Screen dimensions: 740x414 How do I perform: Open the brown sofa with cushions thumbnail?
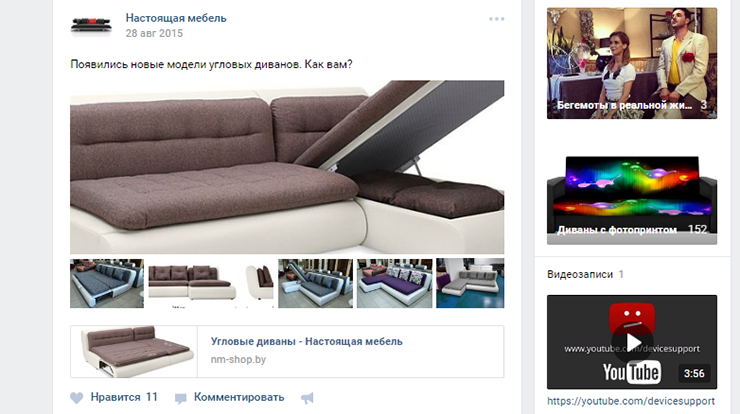pyautogui.click(x=193, y=283)
